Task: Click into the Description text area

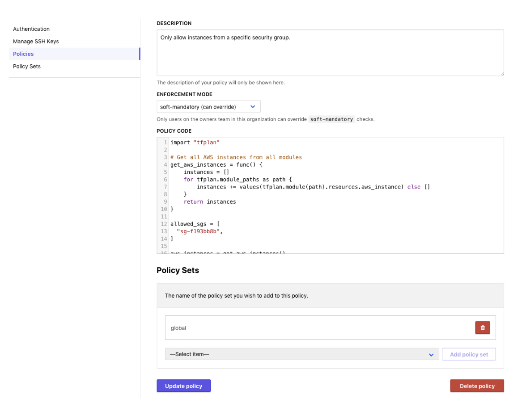Action: [x=330, y=53]
